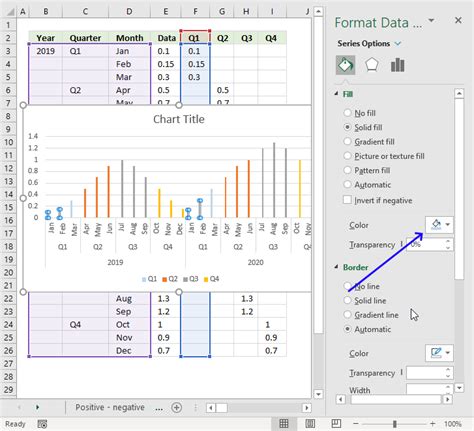Select row 24 header
474x431 pixels.
click(x=8, y=324)
